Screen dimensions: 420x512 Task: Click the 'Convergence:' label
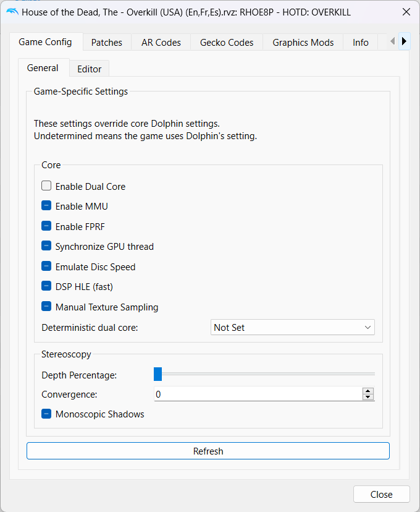pyautogui.click(x=69, y=395)
